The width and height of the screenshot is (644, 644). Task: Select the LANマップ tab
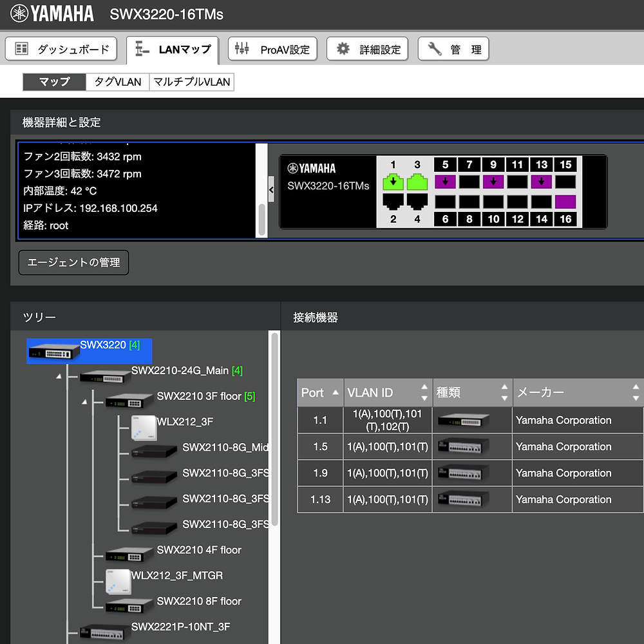[x=173, y=50]
